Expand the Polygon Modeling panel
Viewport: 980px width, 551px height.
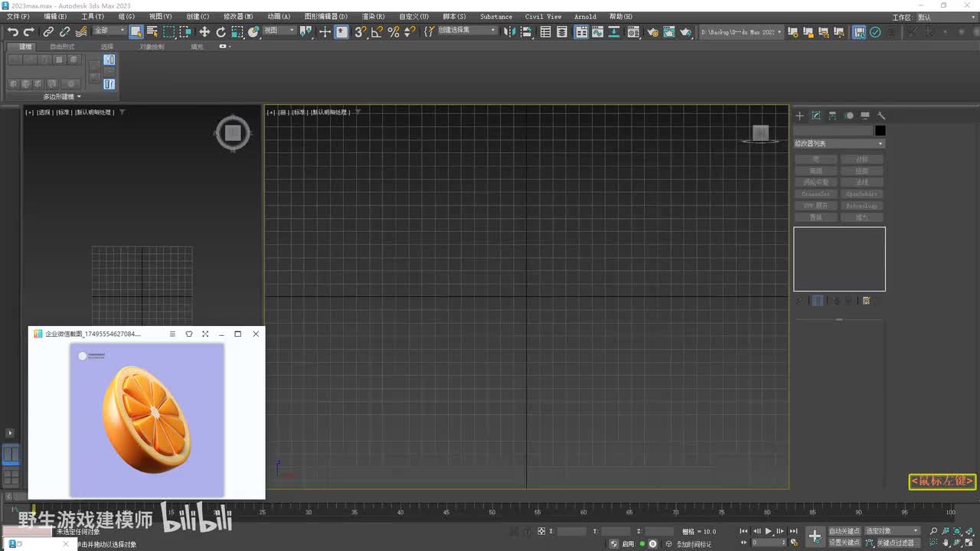62,96
